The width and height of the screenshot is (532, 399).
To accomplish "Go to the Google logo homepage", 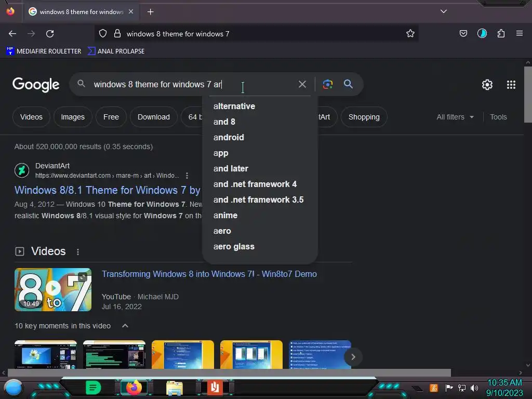I will point(36,85).
